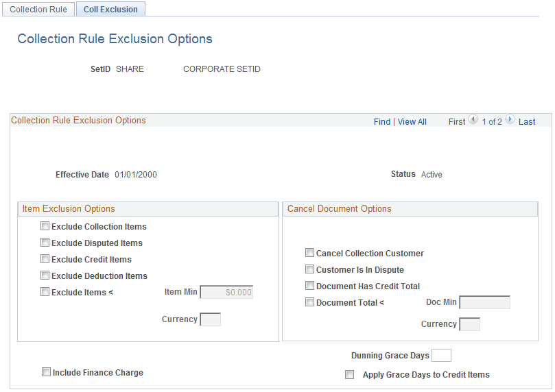This screenshot has height=392, width=555.
Task: Enable Document Has Credit Total checkbox
Action: [x=310, y=286]
